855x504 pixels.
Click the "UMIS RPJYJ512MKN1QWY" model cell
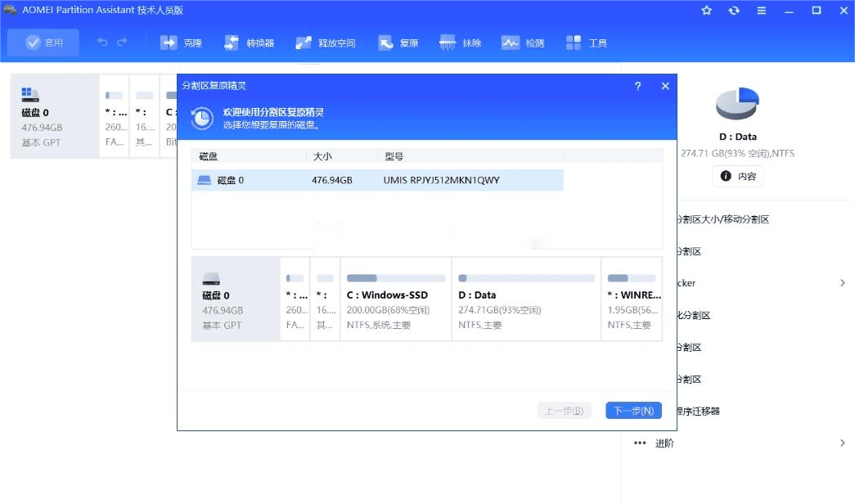pyautogui.click(x=441, y=180)
